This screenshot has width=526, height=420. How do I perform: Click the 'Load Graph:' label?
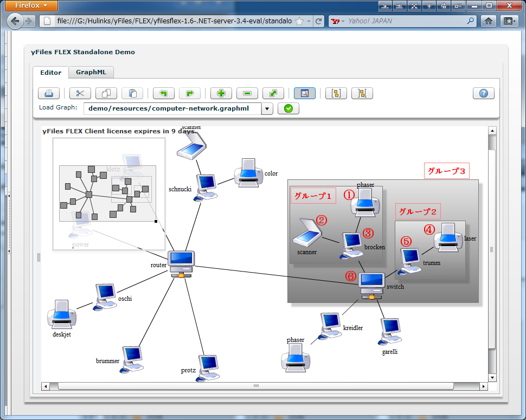pyautogui.click(x=58, y=108)
